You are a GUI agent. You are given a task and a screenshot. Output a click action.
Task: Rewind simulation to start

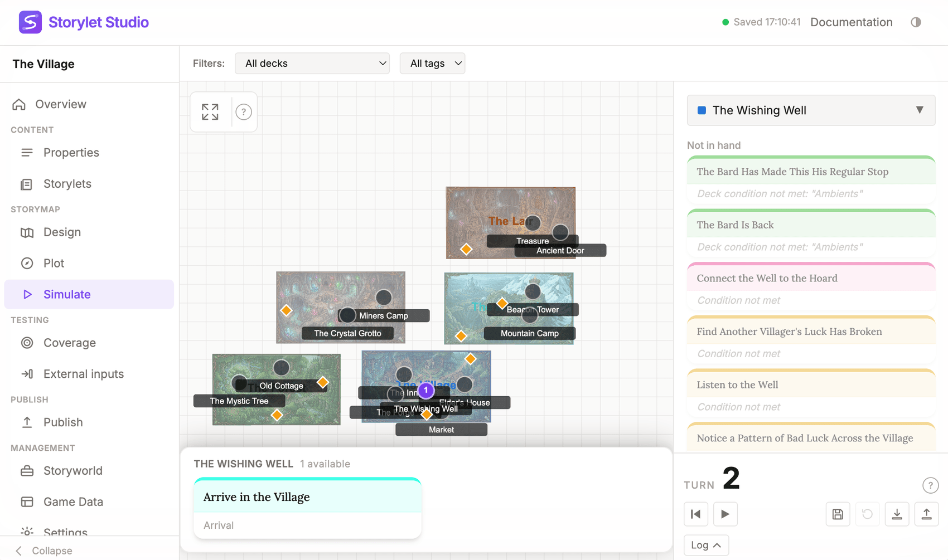click(696, 514)
